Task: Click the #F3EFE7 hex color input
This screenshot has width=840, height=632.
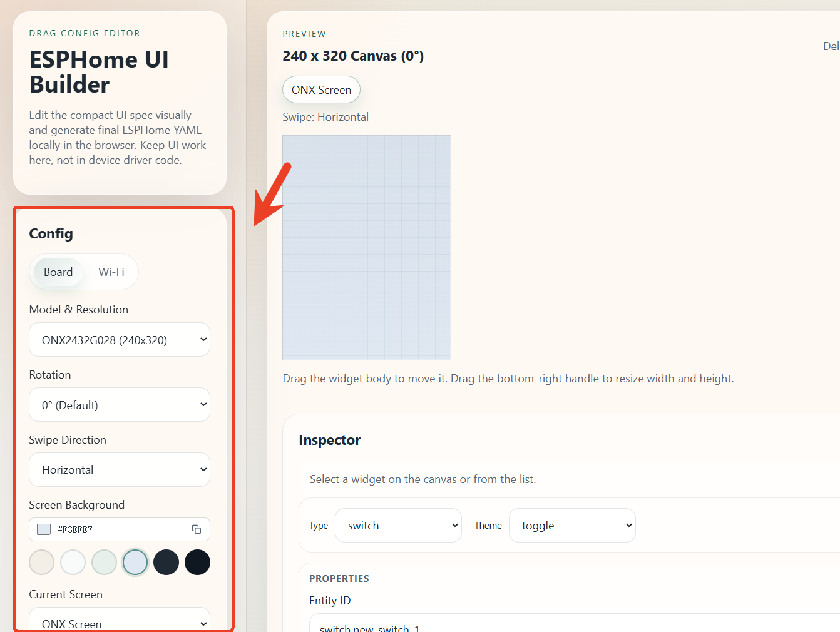Action: pyautogui.click(x=119, y=529)
